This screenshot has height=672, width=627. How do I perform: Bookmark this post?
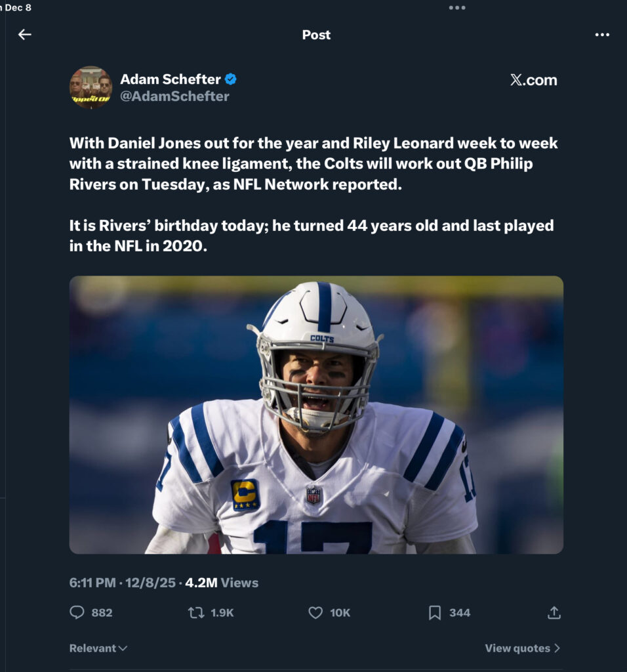click(435, 612)
